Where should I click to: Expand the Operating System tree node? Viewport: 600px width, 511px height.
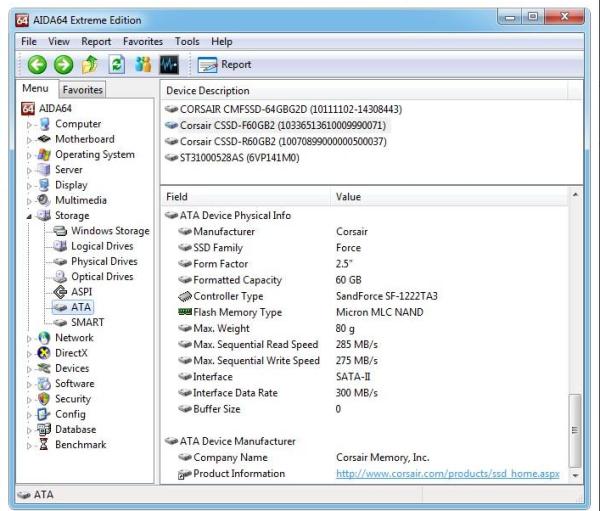29,155
